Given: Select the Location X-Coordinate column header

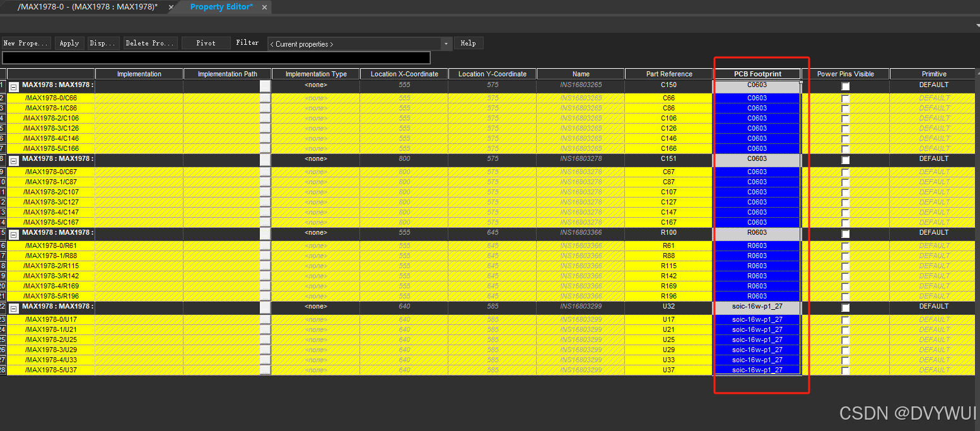Looking at the screenshot, I should point(404,74).
